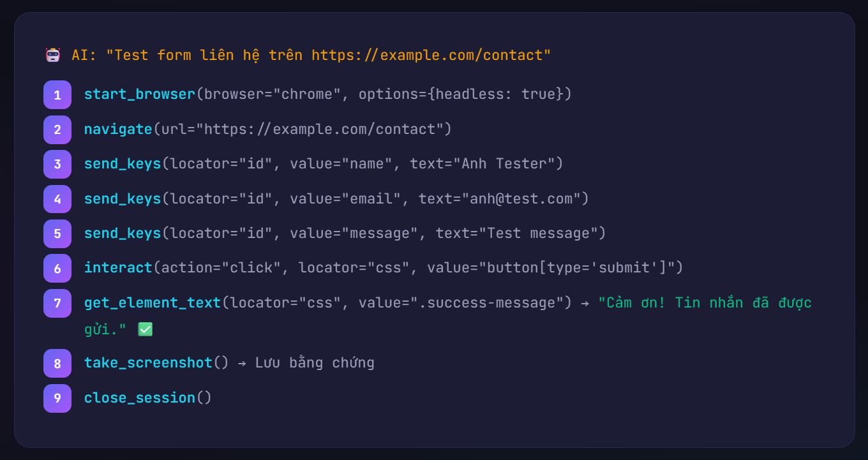Click the step 1 number badge
This screenshot has height=460, width=868.
[57, 95]
